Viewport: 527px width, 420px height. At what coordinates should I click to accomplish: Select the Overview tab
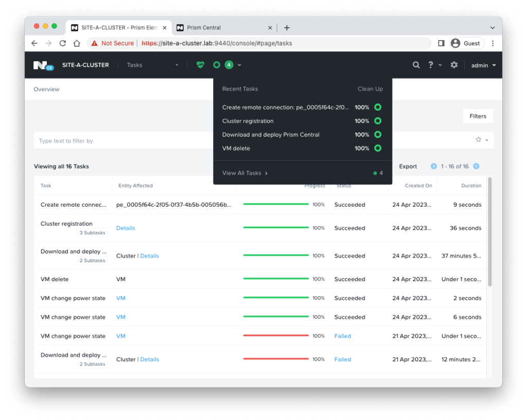point(46,89)
